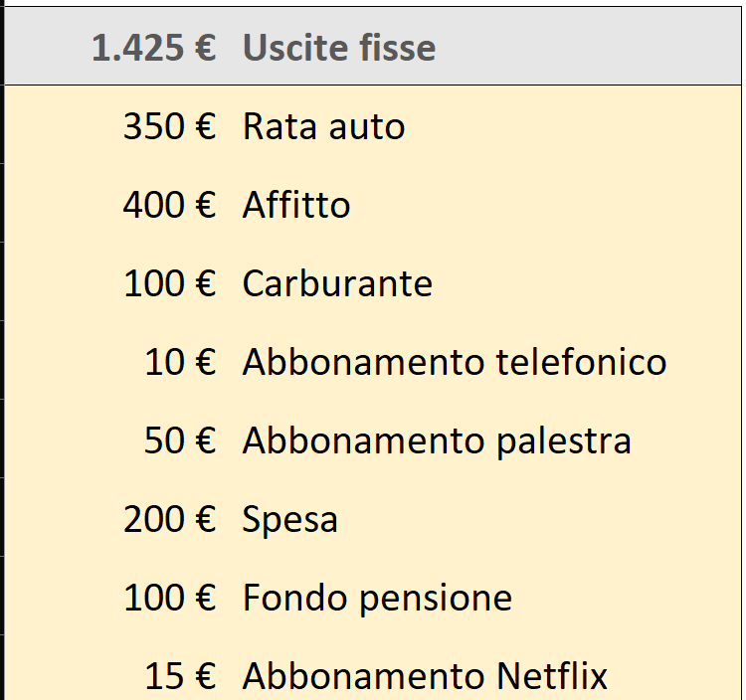Select the 400 € amount cell
Screen dimensions: 746x700
coord(169,205)
